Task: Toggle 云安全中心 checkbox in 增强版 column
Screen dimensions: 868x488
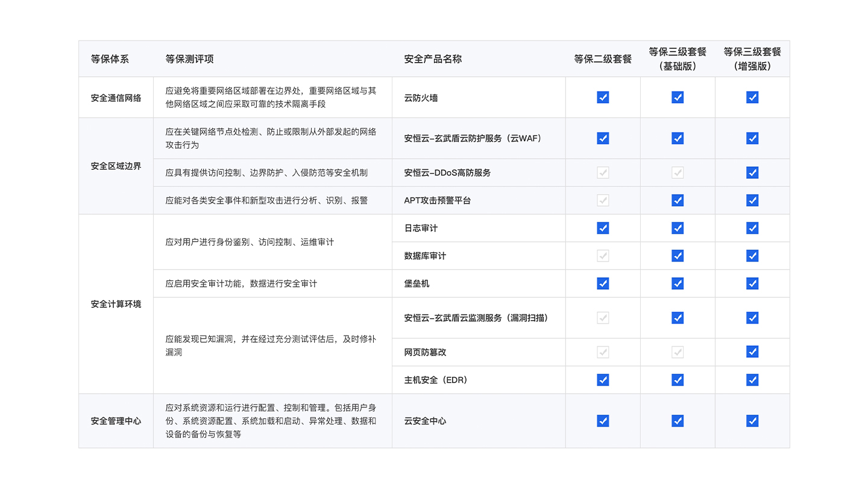Action: (752, 421)
